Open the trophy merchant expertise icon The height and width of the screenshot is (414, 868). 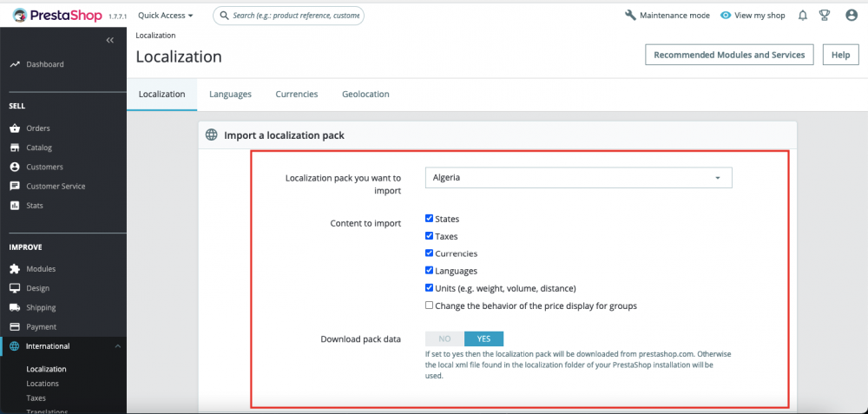825,16
